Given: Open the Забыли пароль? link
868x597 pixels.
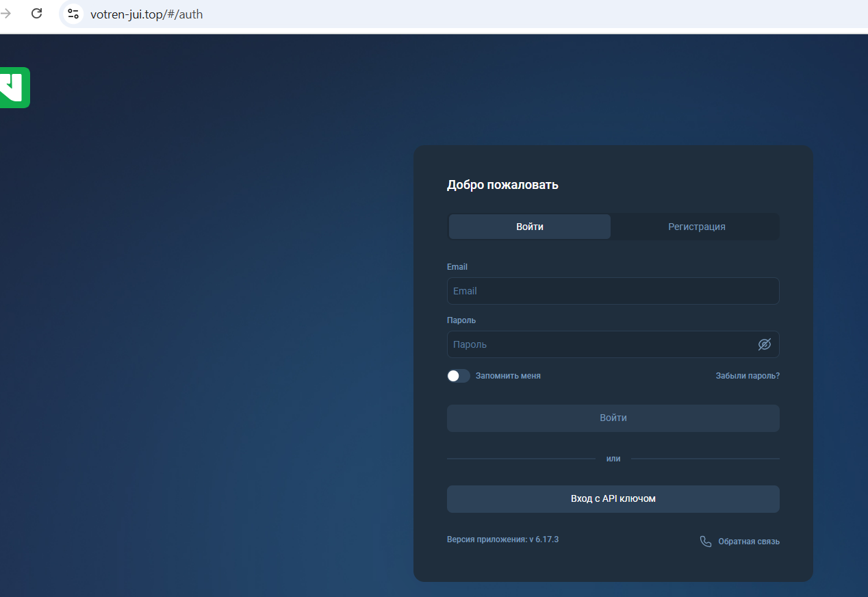Looking at the screenshot, I should [x=748, y=376].
